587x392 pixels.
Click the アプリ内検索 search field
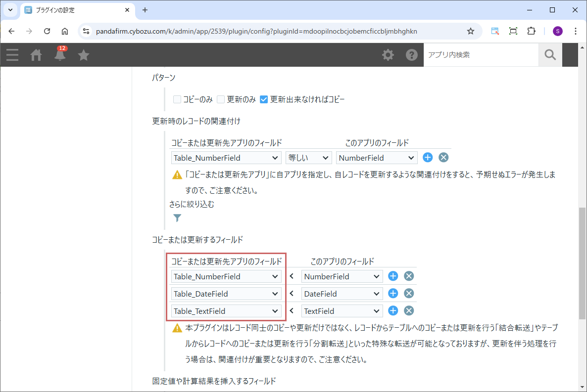480,55
